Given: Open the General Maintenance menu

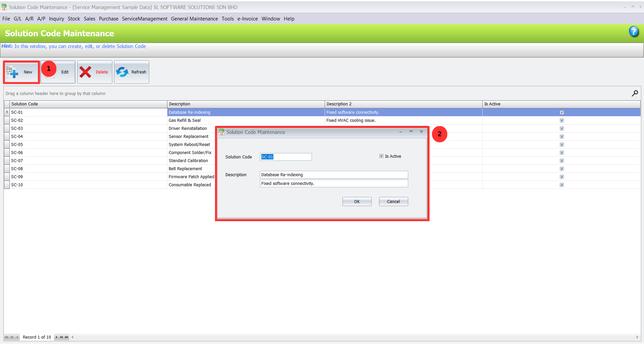Looking at the screenshot, I should [x=194, y=19].
